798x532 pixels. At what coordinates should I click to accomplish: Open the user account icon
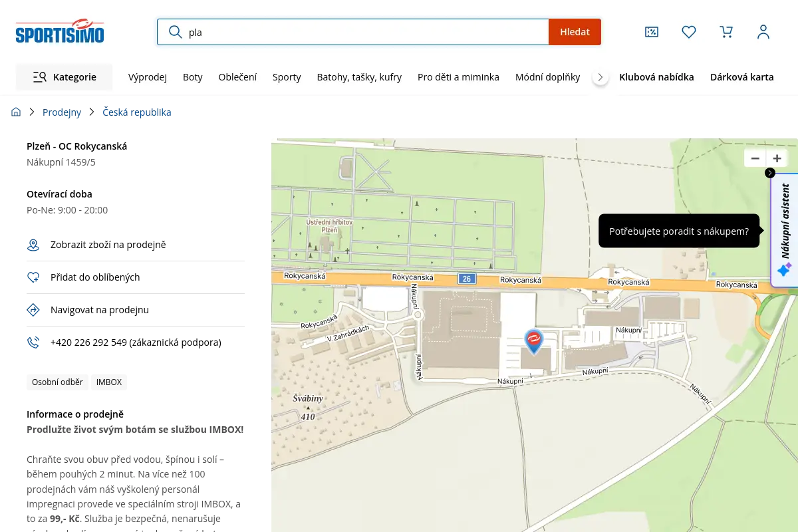pyautogui.click(x=763, y=32)
